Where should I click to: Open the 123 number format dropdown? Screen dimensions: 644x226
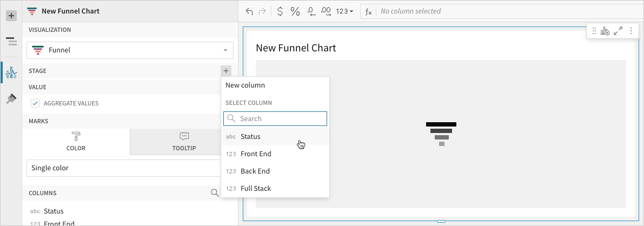(344, 11)
